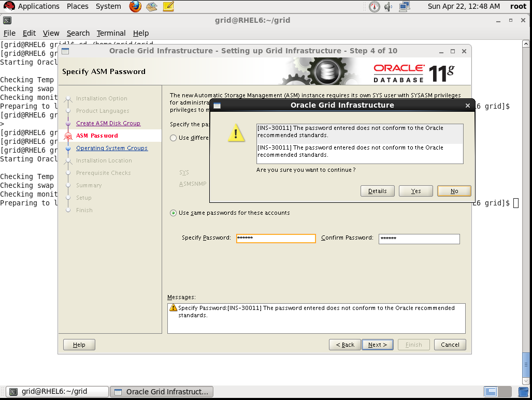This screenshot has height=400, width=532.
Task: Click the warning dialog's window icon
Action: [x=217, y=106]
